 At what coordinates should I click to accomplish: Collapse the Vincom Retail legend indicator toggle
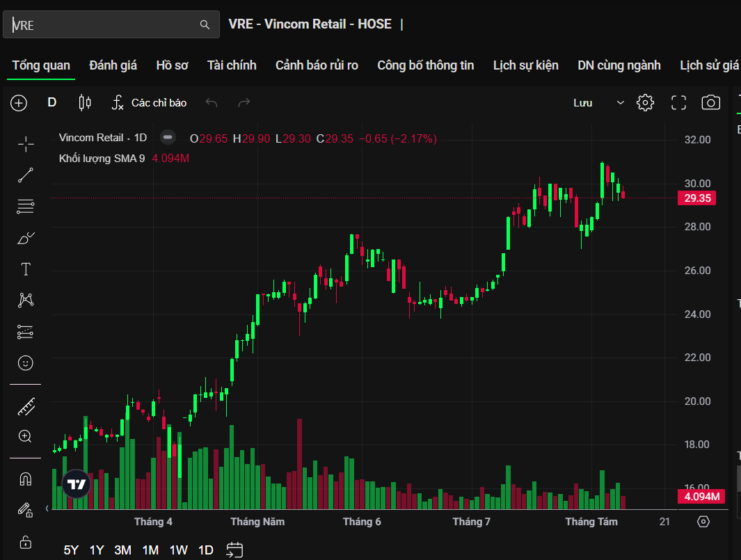tap(168, 138)
